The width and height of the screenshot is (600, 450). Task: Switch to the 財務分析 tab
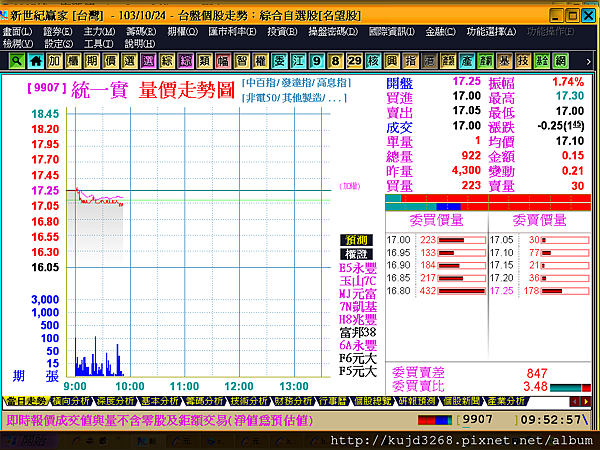point(293,401)
